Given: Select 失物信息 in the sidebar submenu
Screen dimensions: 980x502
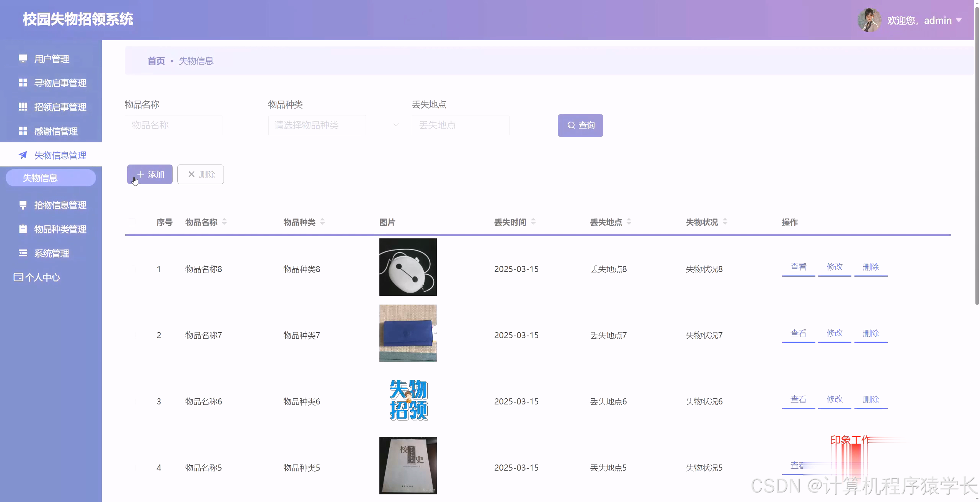Looking at the screenshot, I should (40, 178).
